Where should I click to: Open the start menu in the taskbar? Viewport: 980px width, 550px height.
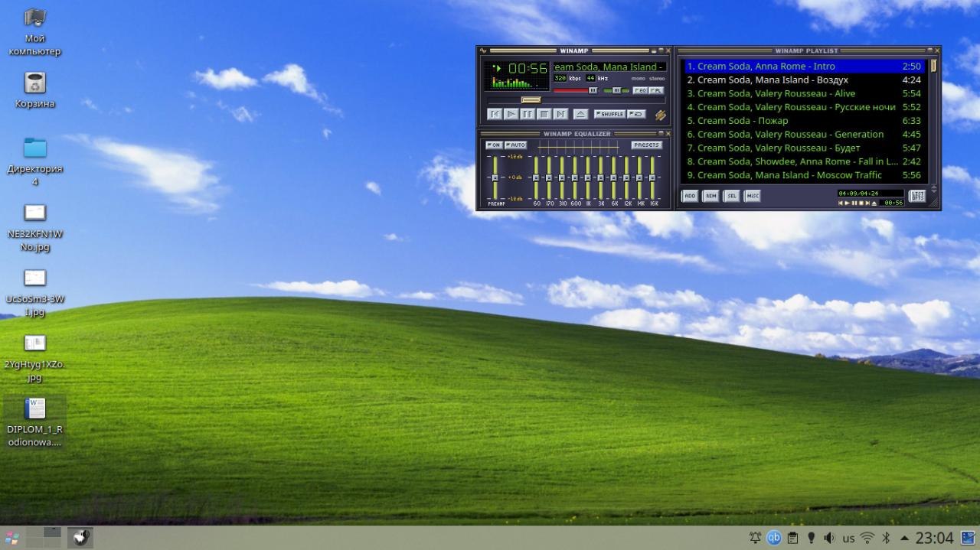pos(12,538)
